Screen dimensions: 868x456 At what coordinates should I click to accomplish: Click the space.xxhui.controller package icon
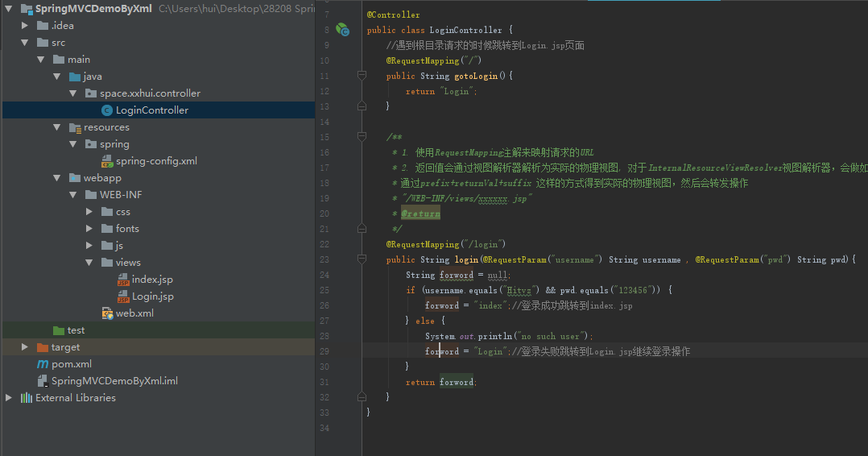tap(91, 93)
